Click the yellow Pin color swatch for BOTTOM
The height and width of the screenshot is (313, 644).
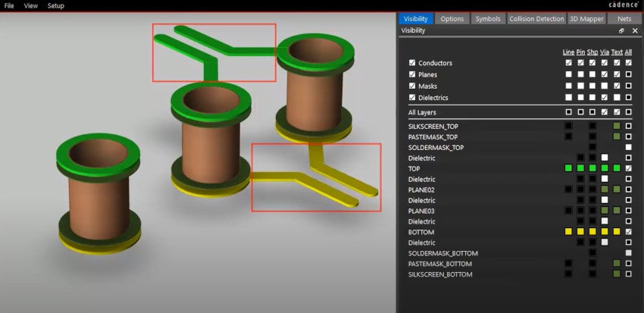pos(580,231)
